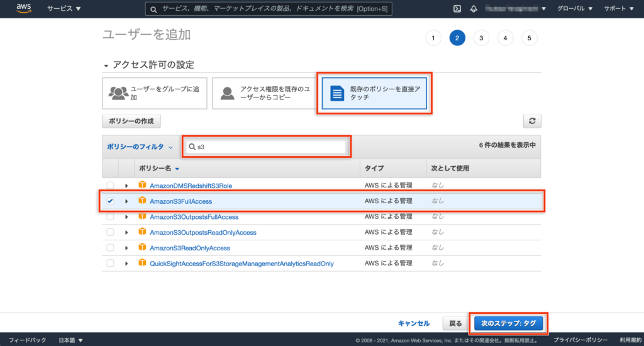Open the サービス dropdown menu

pos(64,9)
